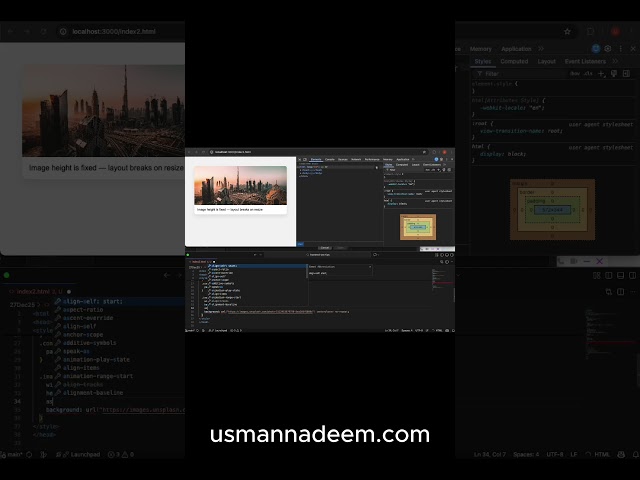640x480 pixels.
Task: Select the large 'alignment-baseline' autocomplete suggestion
Action: (x=93, y=393)
